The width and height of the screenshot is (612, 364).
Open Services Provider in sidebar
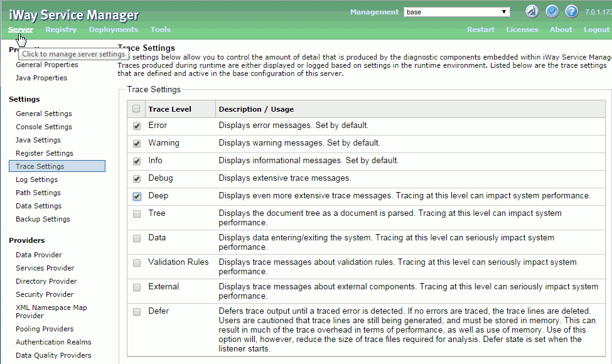45,268
